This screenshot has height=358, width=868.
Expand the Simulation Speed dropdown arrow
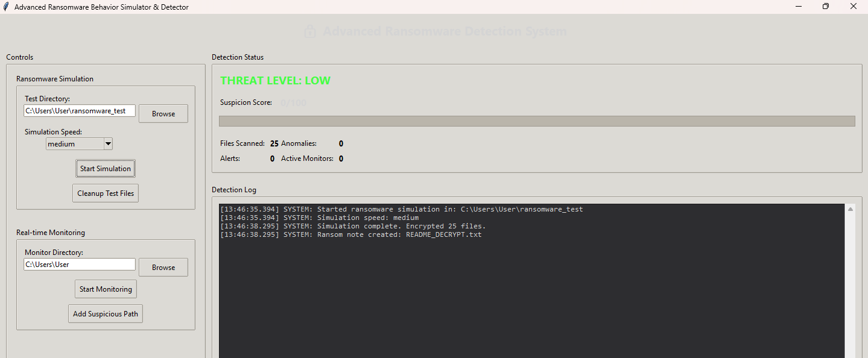click(x=108, y=143)
